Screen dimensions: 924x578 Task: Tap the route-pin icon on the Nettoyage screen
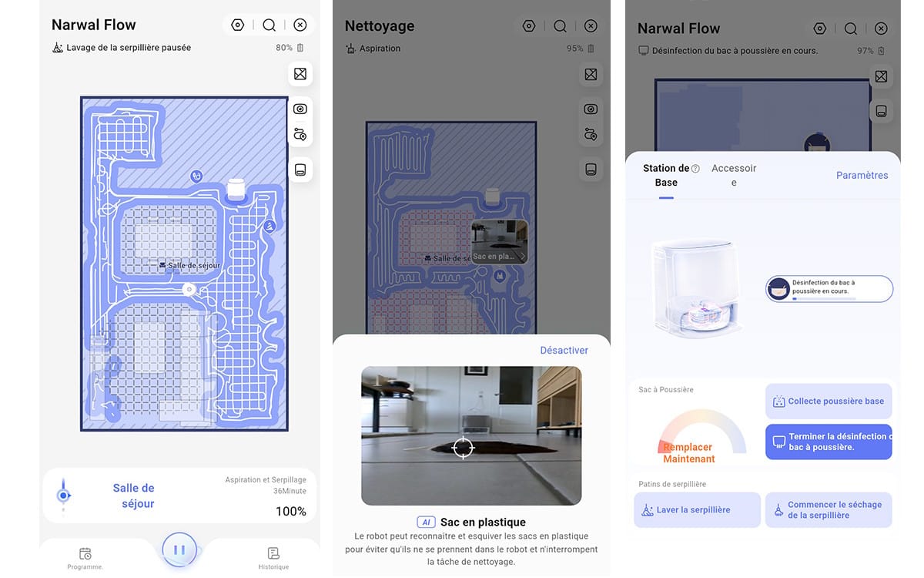(591, 134)
